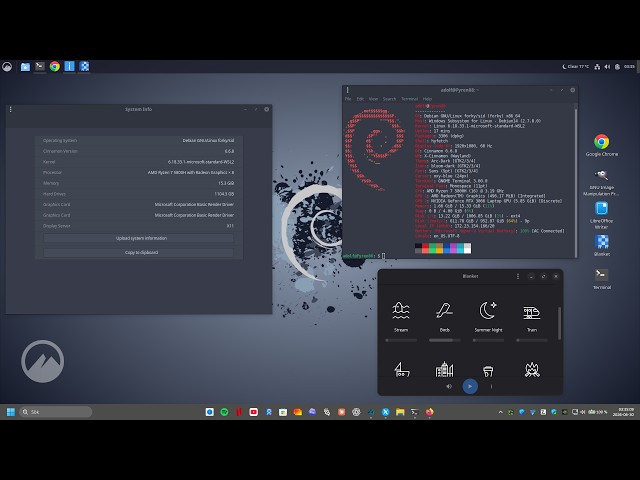
Task: Click the terminal command prompt line
Action: [x=363, y=256]
